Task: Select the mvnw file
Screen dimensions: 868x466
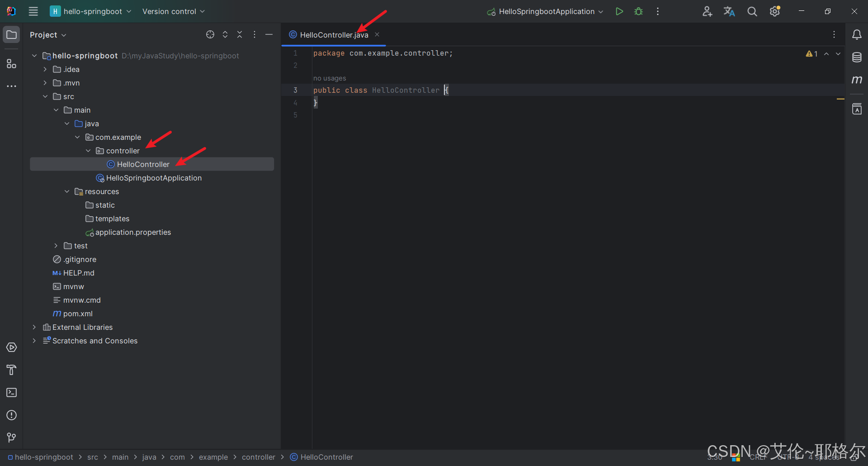Action: [152, 286]
